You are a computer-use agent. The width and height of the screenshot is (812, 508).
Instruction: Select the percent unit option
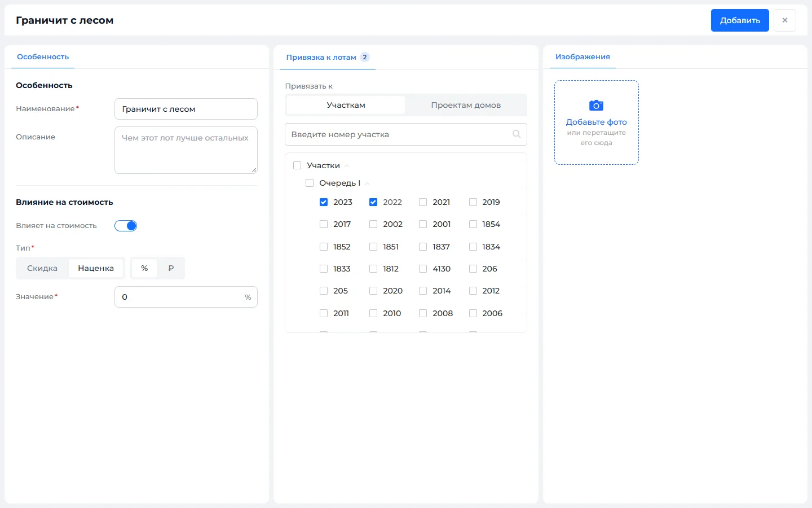[x=144, y=268]
